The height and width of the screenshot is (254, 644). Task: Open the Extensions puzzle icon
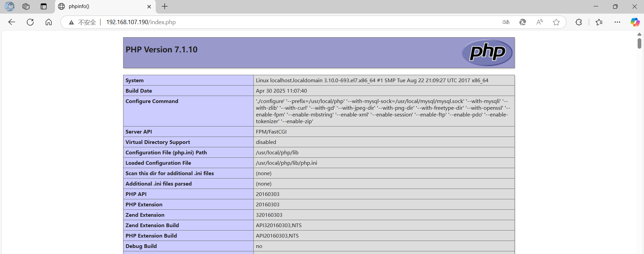tap(579, 22)
